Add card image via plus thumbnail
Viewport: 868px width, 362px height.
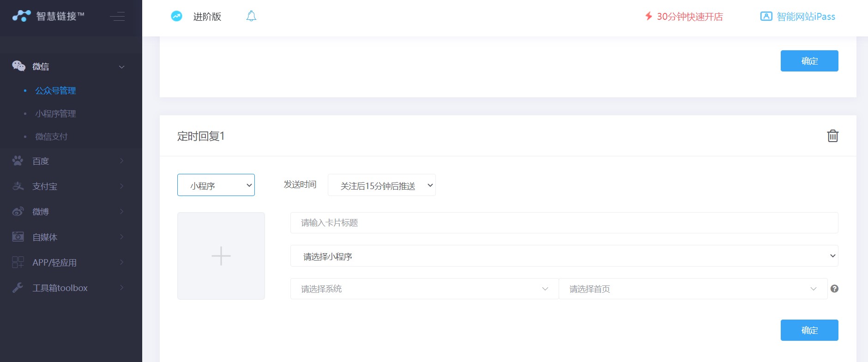click(x=221, y=256)
